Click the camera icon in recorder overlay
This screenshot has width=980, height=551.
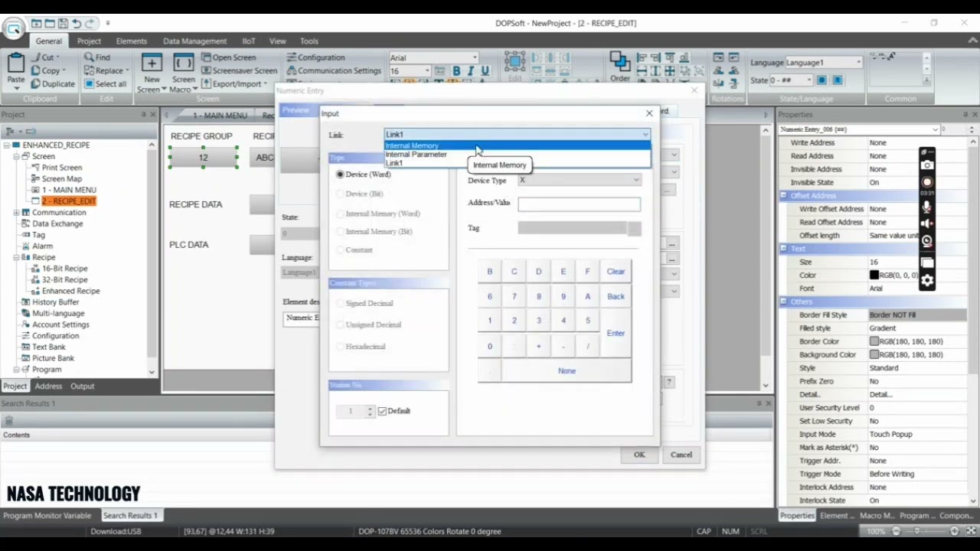(927, 165)
